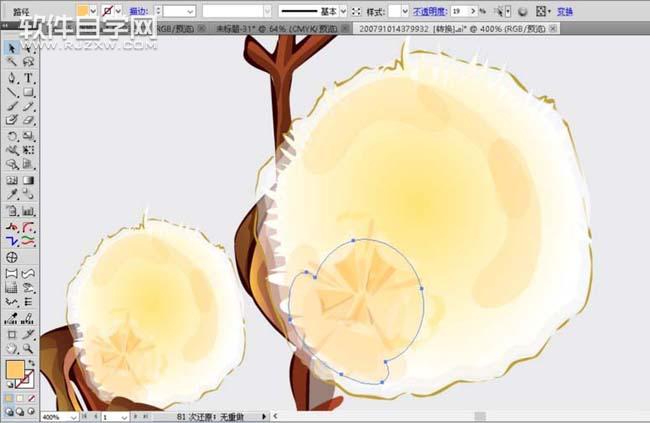
Task: Switch paint mode to Gradient
Action: click(x=20, y=396)
